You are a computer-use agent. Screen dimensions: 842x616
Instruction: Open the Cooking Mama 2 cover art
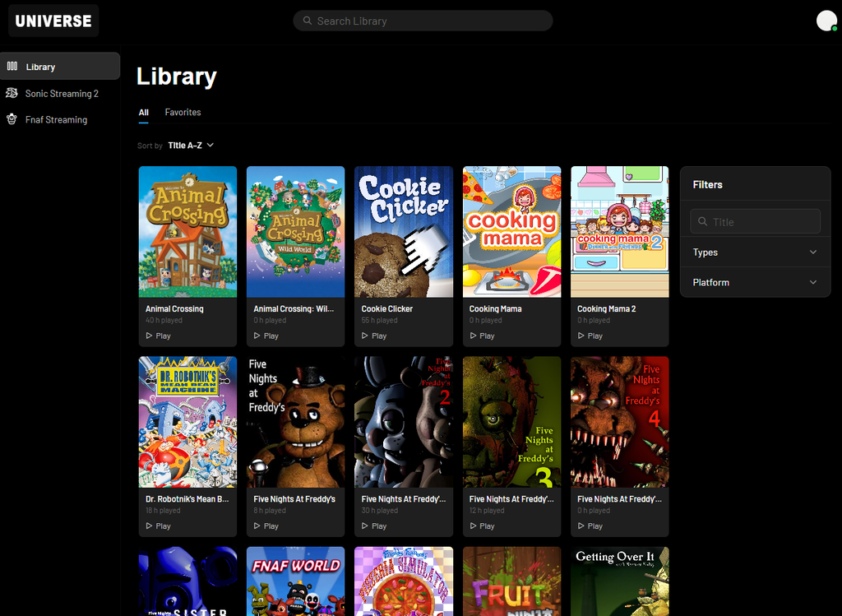(x=620, y=231)
